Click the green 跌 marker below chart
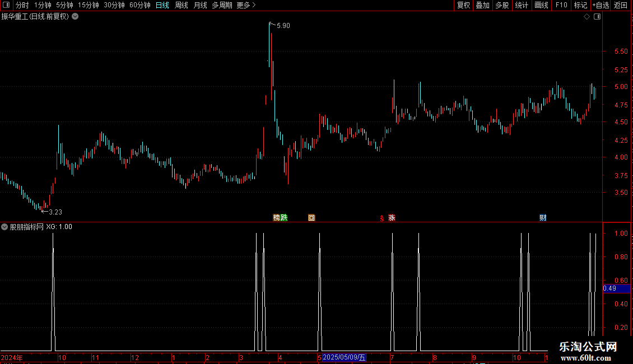This screenshot has height=364, width=633. 284,218
